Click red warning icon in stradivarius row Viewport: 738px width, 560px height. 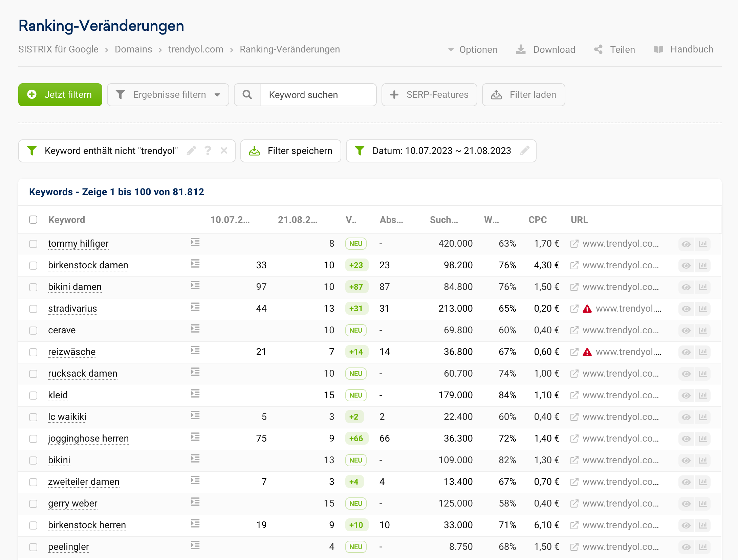[587, 309]
